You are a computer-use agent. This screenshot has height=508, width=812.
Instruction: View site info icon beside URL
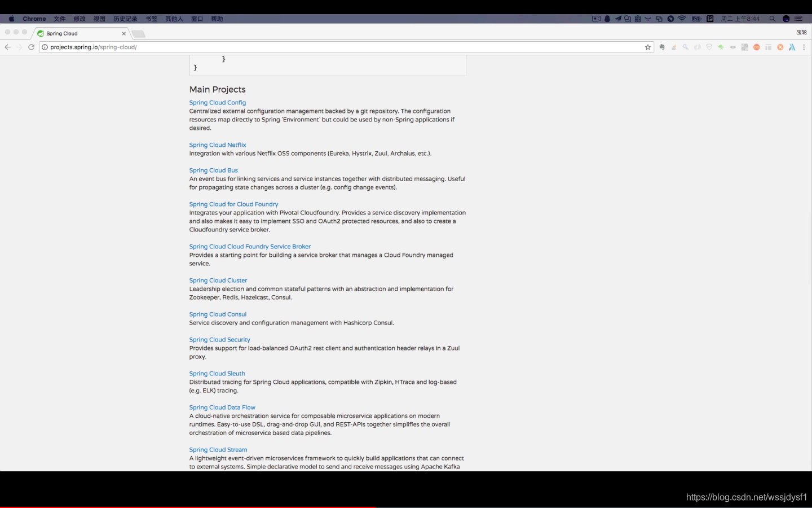coord(45,47)
